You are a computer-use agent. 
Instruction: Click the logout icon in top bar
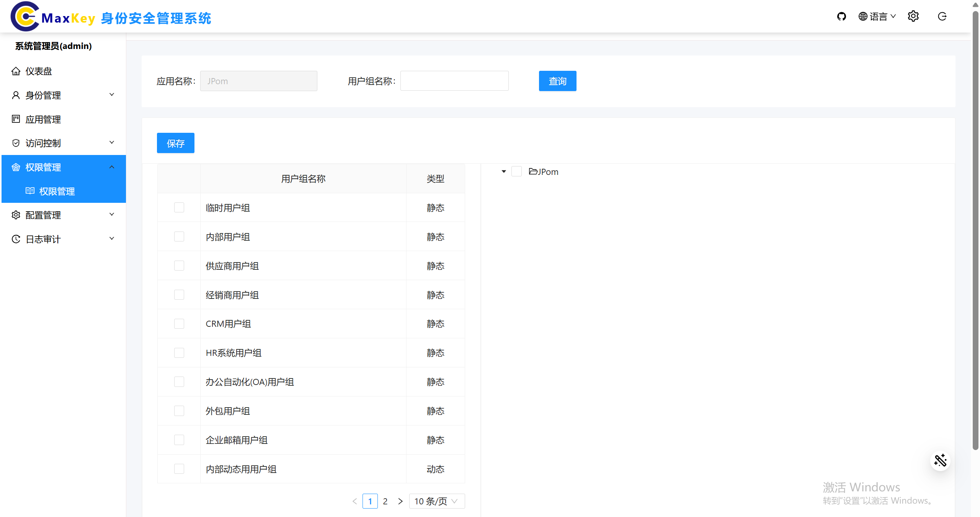(942, 16)
